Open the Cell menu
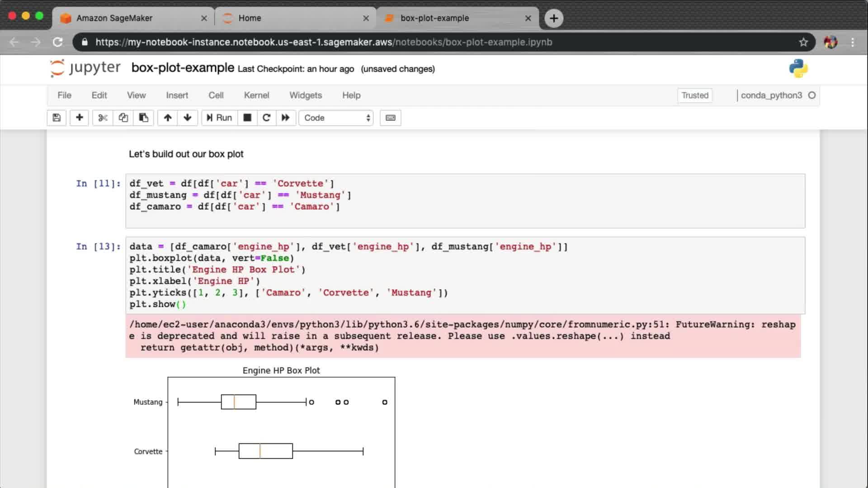Viewport: 868px width, 488px height. pyautogui.click(x=216, y=95)
